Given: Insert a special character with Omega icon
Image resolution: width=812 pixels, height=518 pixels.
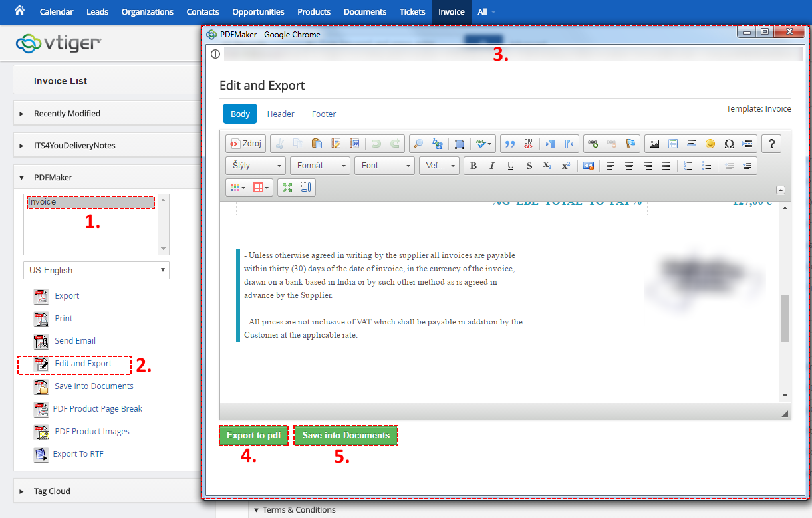Looking at the screenshot, I should (x=729, y=144).
